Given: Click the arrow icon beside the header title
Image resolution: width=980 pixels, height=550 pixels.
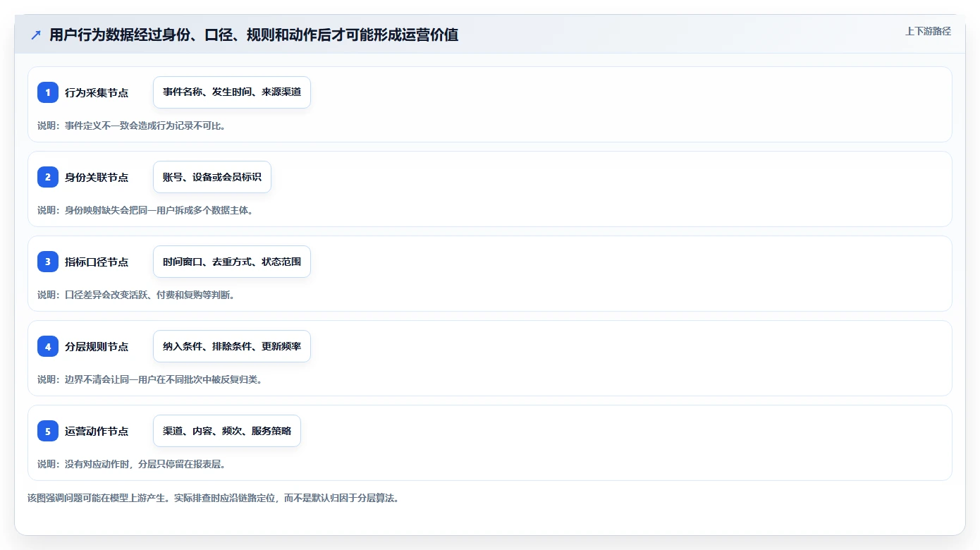Looking at the screenshot, I should (35, 35).
